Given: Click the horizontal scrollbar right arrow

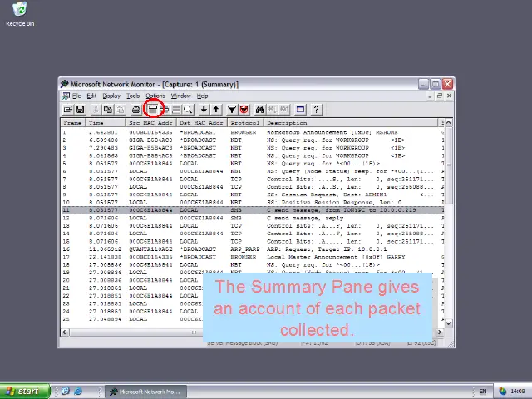Looking at the screenshot, I should [x=440, y=332].
